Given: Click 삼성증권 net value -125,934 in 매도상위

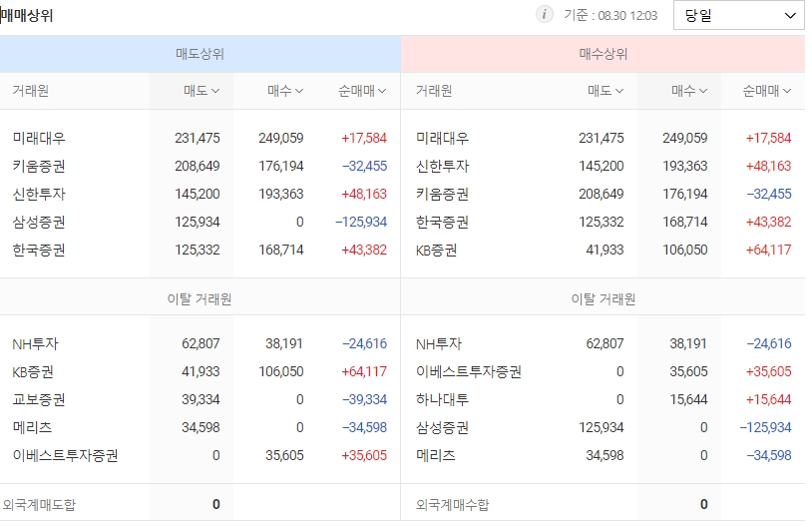Looking at the screenshot, I should (361, 222).
